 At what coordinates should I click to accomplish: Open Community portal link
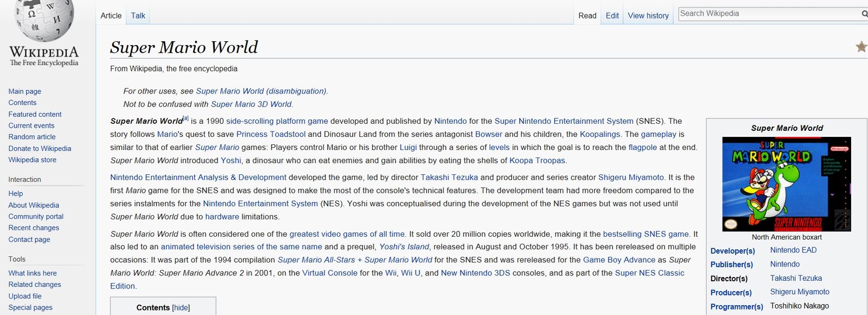pyautogui.click(x=36, y=217)
